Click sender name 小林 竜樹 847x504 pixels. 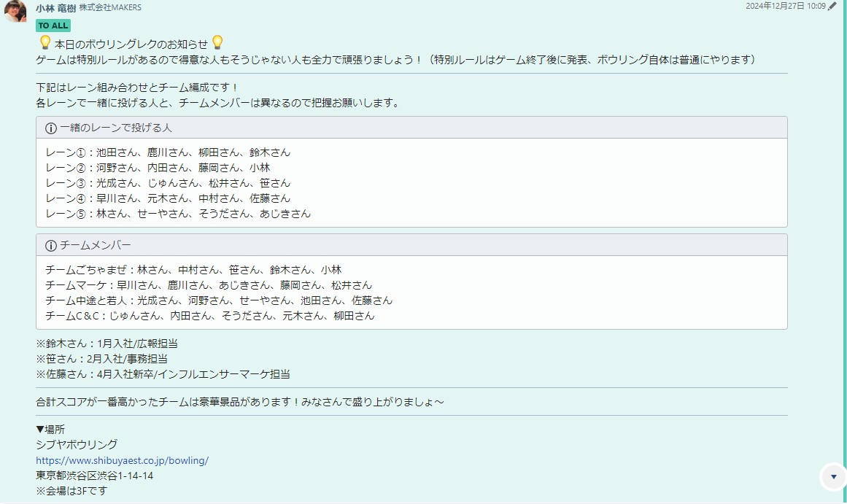[55, 7]
